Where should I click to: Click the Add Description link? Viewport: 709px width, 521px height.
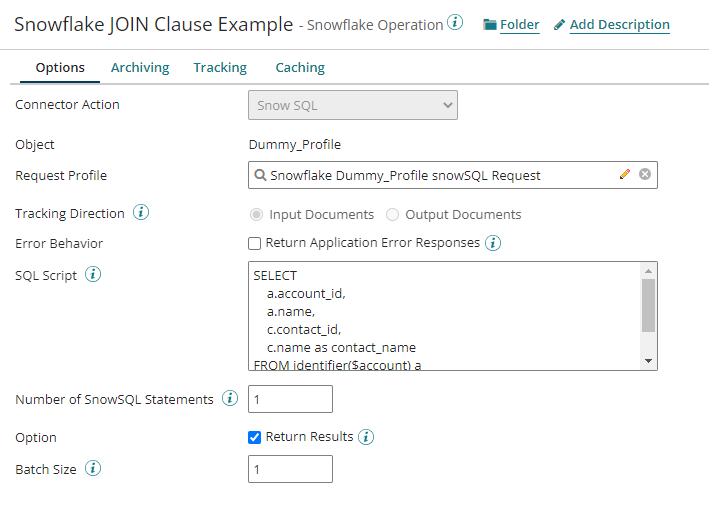619,24
